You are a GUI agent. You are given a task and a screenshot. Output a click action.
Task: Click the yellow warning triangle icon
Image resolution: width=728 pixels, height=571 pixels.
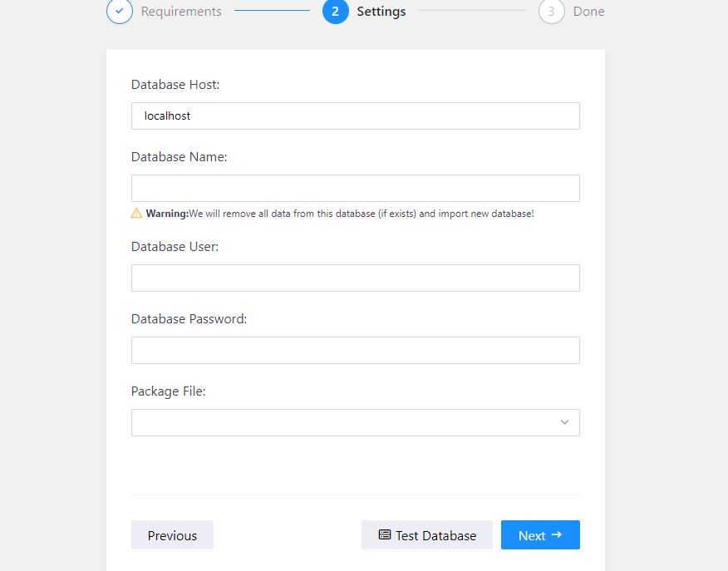coord(136,214)
